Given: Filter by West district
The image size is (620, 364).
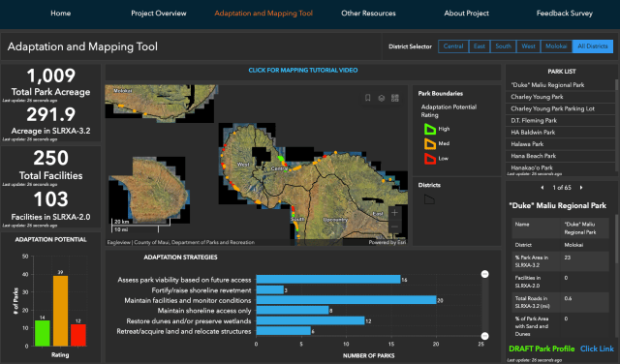Looking at the screenshot, I should point(528,46).
